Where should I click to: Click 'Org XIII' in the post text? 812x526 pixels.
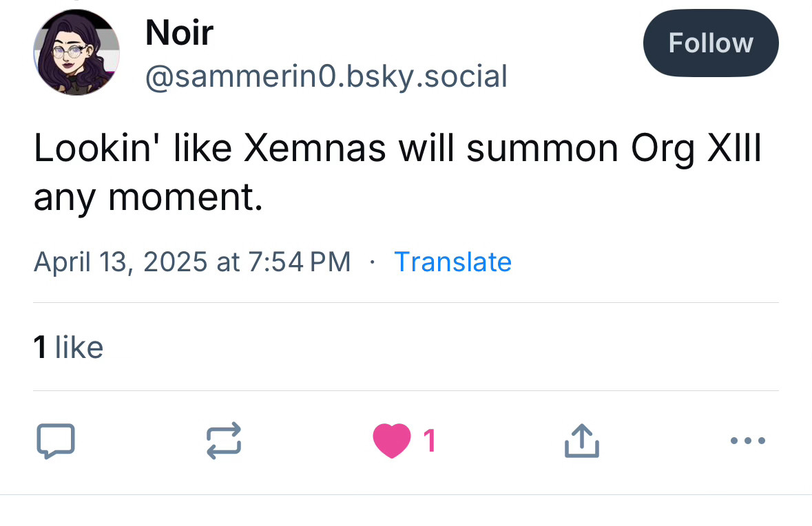click(x=696, y=149)
